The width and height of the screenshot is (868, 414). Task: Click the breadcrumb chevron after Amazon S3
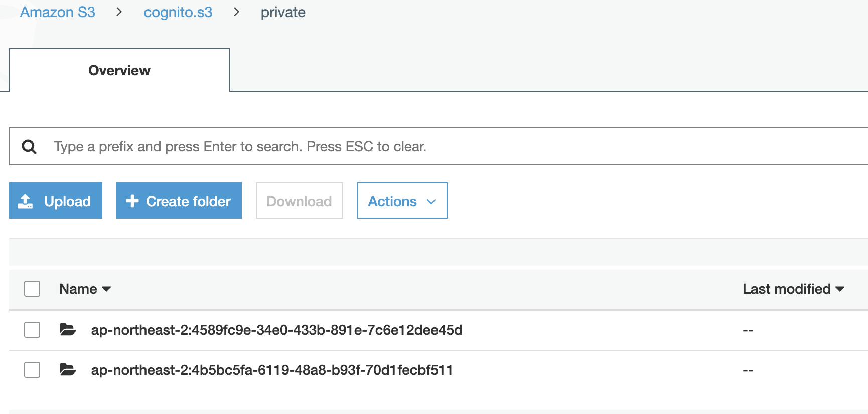coord(119,12)
